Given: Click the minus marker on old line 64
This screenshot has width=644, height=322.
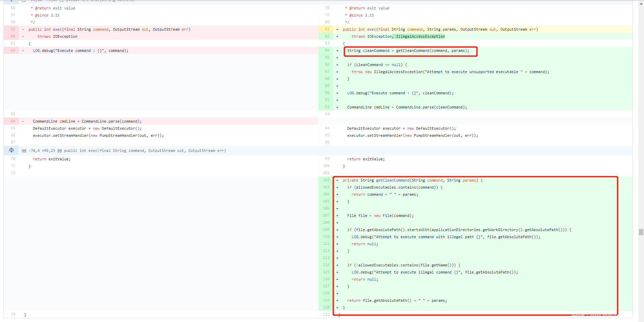Looking at the screenshot, I should pos(23,121).
